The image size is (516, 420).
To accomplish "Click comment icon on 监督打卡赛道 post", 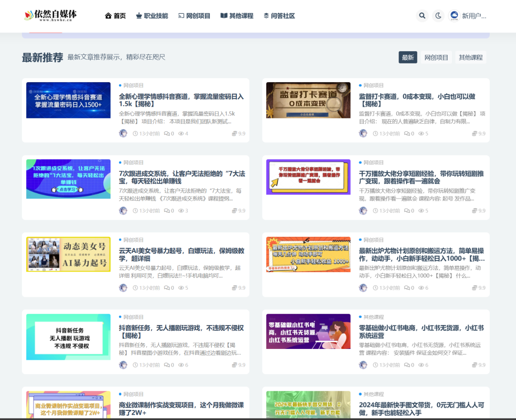I will (407, 134).
